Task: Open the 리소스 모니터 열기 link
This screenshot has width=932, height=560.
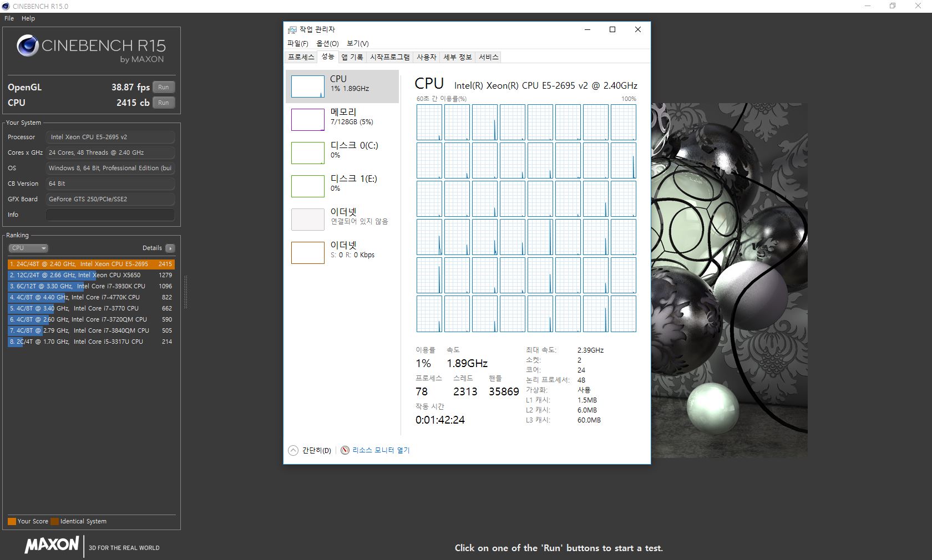Action: click(381, 450)
